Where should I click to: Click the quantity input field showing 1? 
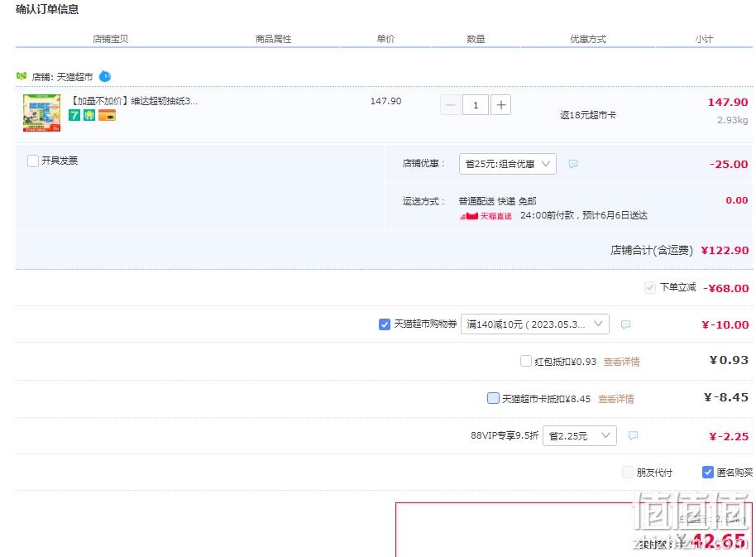pos(476,104)
